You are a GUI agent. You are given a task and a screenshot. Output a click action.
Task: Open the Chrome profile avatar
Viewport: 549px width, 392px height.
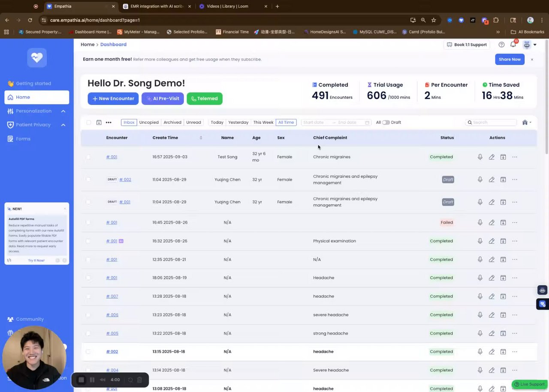pyautogui.click(x=530, y=20)
